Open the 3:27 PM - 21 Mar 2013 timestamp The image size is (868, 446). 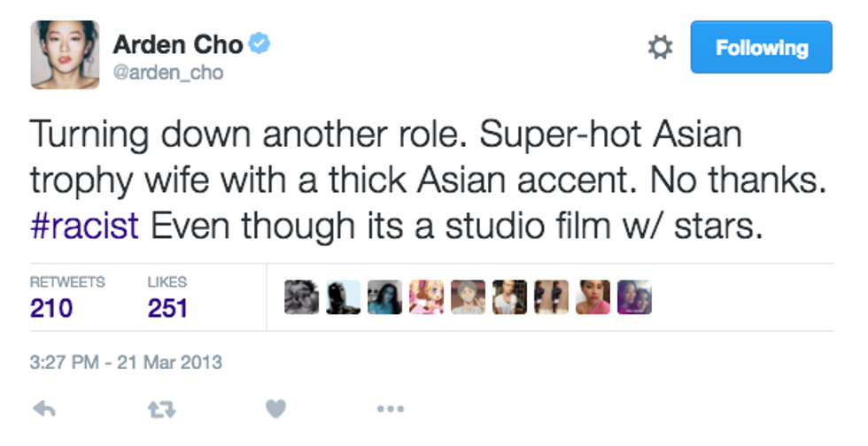(126, 362)
